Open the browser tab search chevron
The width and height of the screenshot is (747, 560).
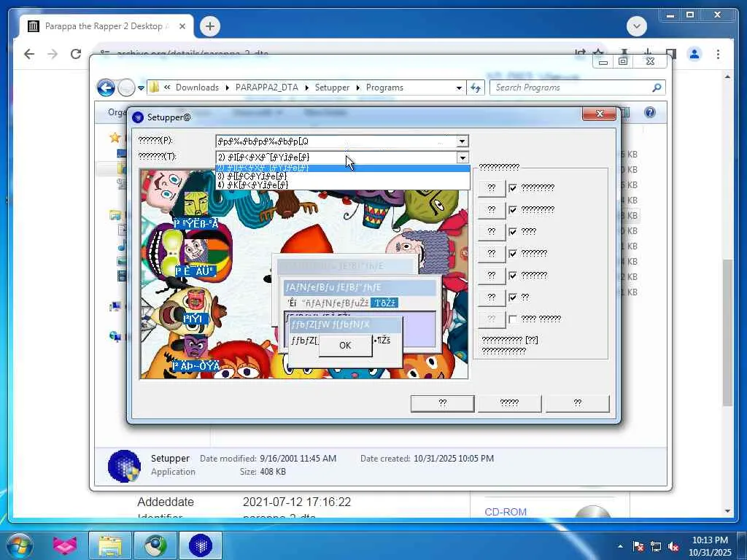click(x=636, y=26)
